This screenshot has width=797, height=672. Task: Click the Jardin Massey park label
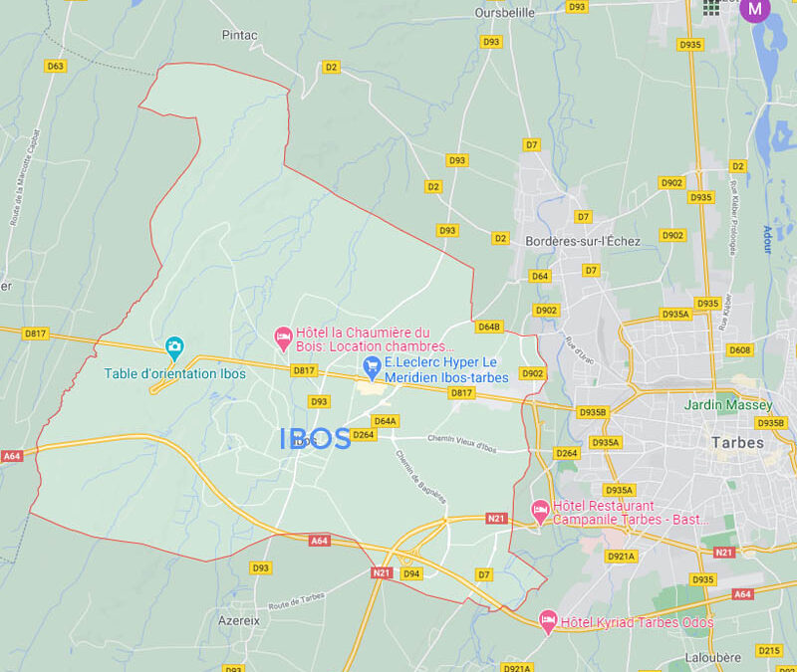728,405
